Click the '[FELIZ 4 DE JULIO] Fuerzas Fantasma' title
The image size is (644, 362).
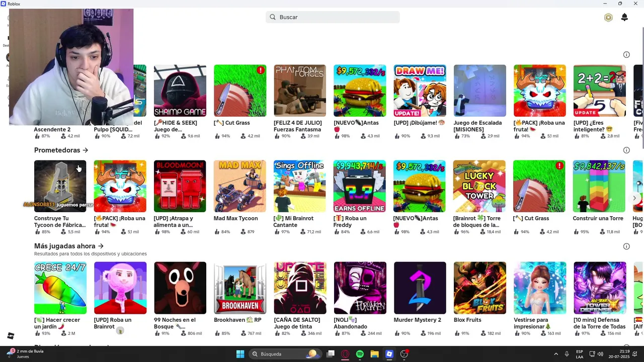(x=297, y=126)
